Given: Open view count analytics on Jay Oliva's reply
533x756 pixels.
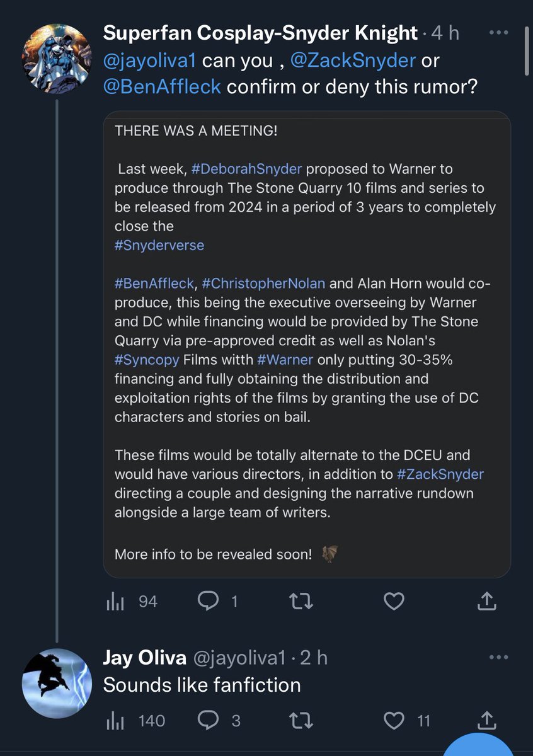Looking at the screenshot, I should coord(135,720).
